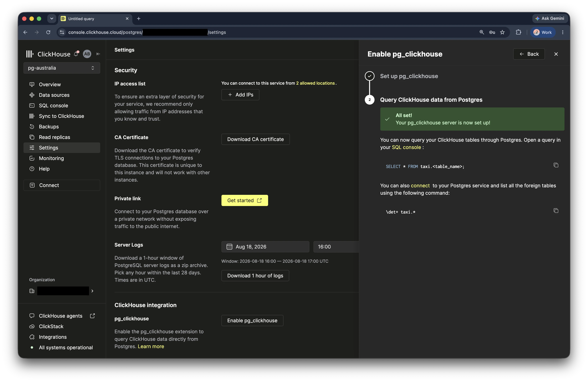Click the zoom magnifier icon in address bar

tap(482, 32)
